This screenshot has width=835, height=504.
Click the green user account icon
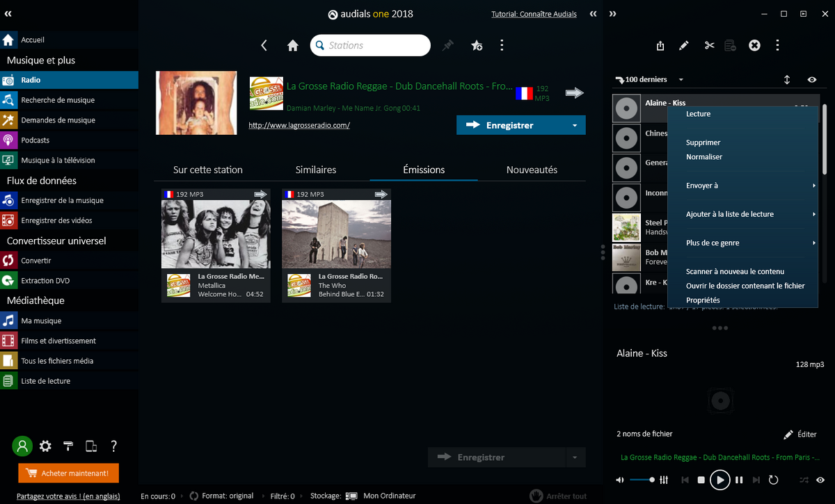tap(22, 446)
